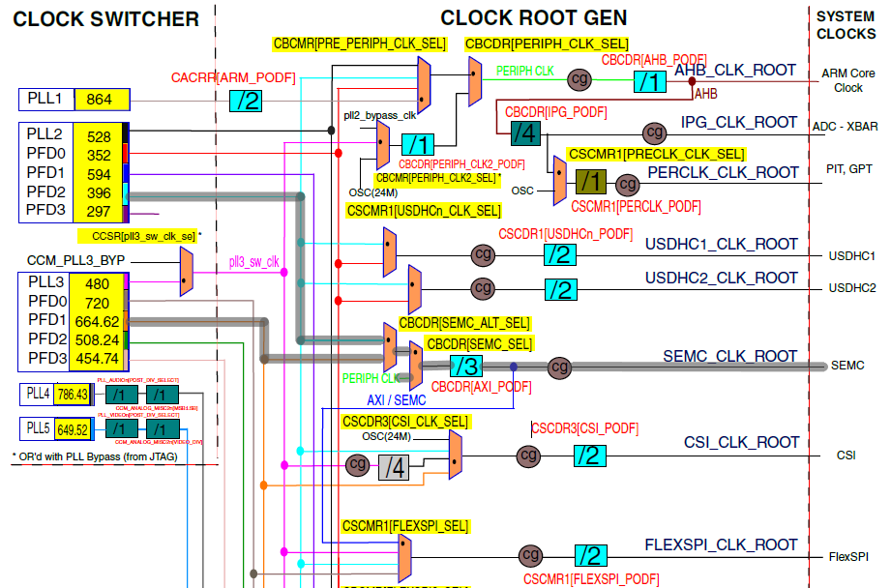Click the cg gate before CSI_PODF divider

(x=528, y=456)
